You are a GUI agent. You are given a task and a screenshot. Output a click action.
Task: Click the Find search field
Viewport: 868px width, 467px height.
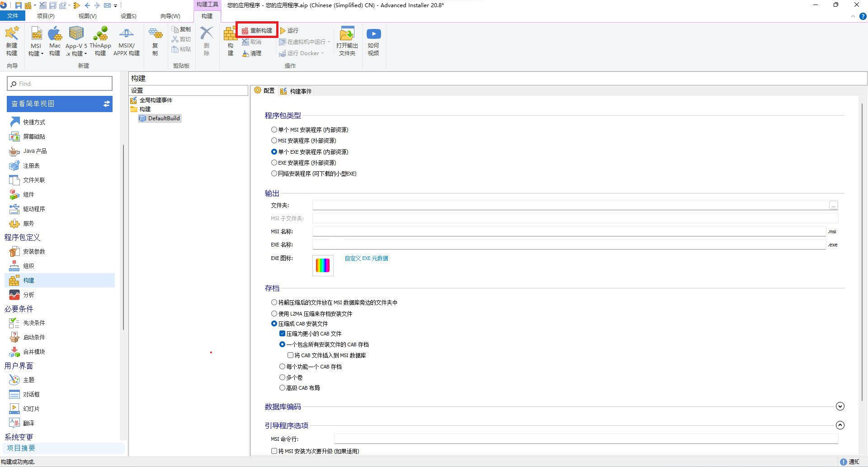tap(60, 84)
